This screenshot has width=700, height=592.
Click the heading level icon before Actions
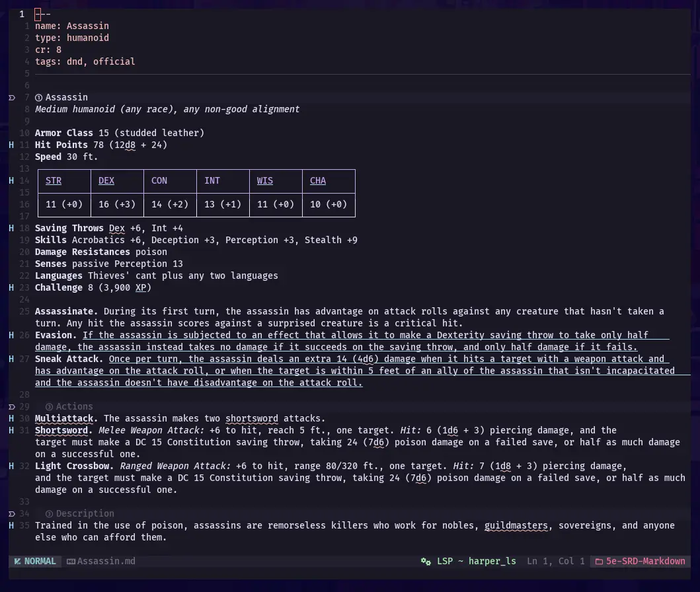click(49, 406)
